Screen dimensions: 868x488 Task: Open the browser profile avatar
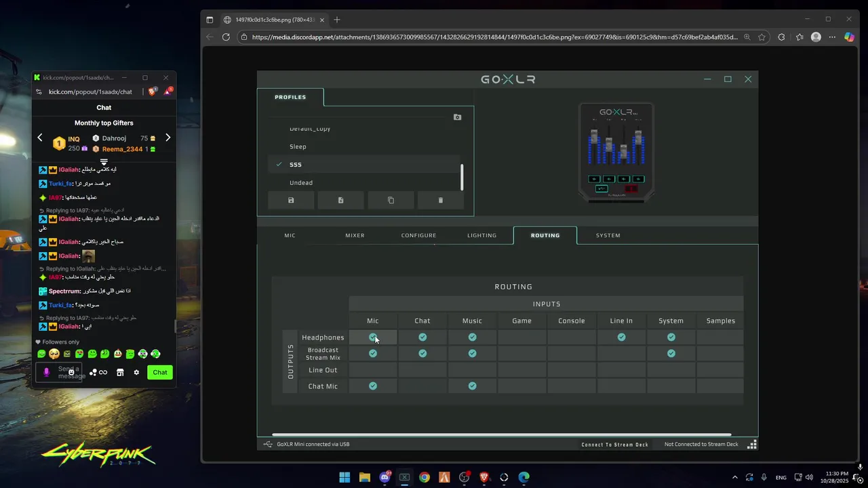click(x=816, y=37)
